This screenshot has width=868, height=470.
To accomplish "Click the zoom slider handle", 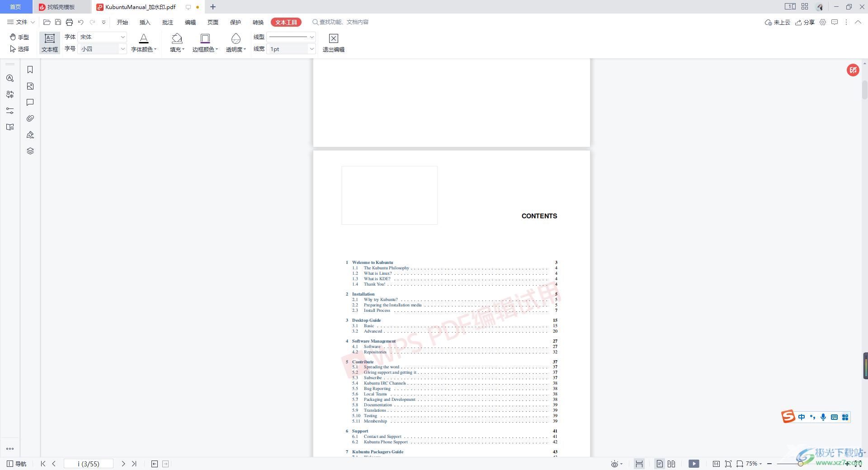I will 800,464.
